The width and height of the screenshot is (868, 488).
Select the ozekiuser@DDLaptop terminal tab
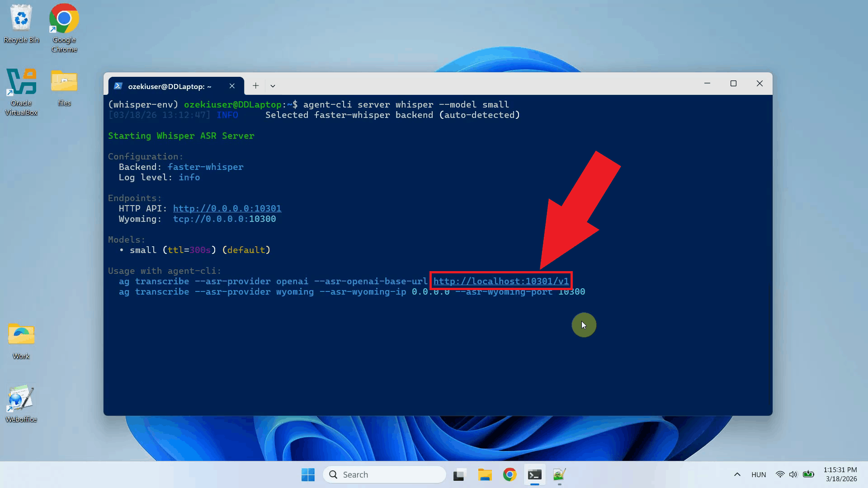click(170, 86)
